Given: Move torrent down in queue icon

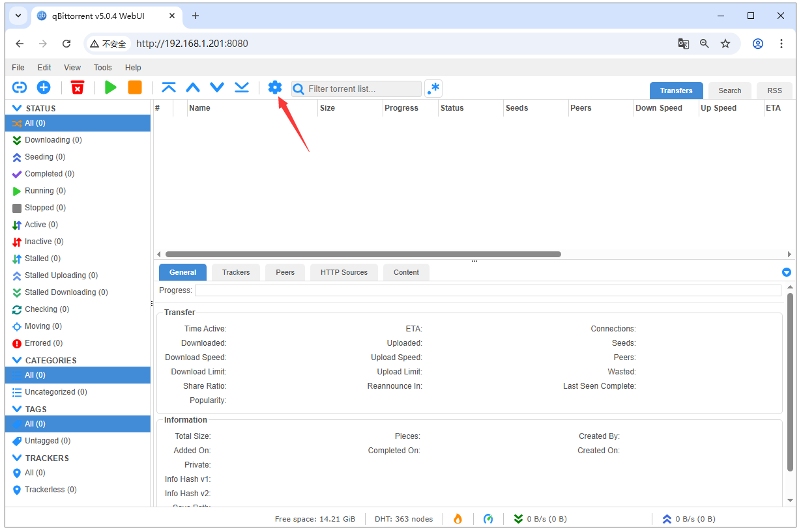Looking at the screenshot, I should click(x=217, y=88).
